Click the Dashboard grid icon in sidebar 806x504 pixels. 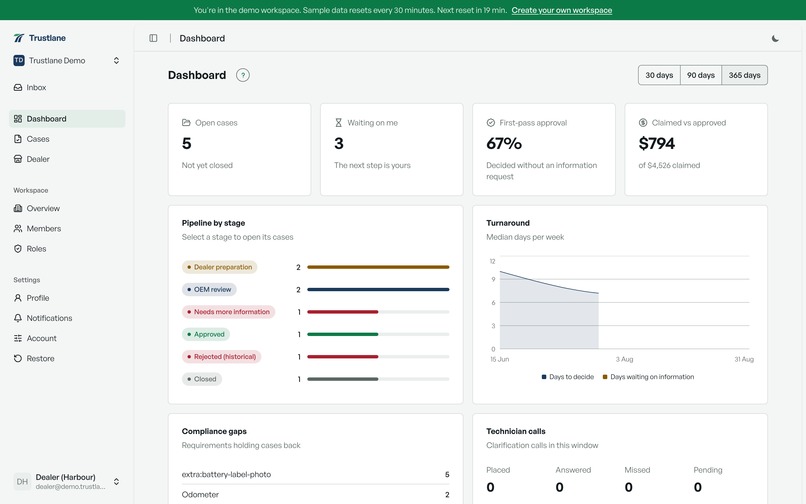click(18, 119)
